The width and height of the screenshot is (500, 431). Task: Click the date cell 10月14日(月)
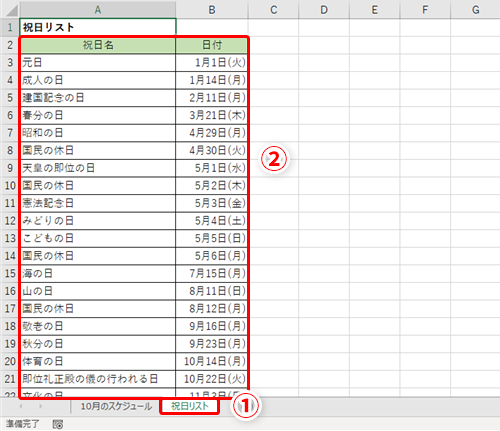click(x=212, y=361)
